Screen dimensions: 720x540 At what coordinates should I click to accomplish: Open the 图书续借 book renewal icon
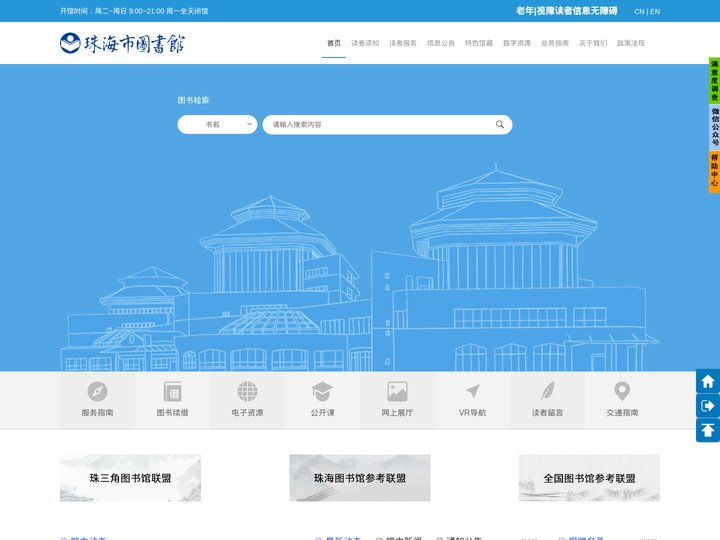point(173,392)
